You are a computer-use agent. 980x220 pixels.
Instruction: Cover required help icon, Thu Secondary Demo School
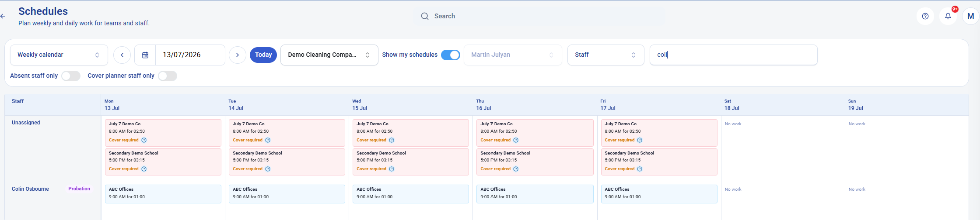[x=516, y=169]
